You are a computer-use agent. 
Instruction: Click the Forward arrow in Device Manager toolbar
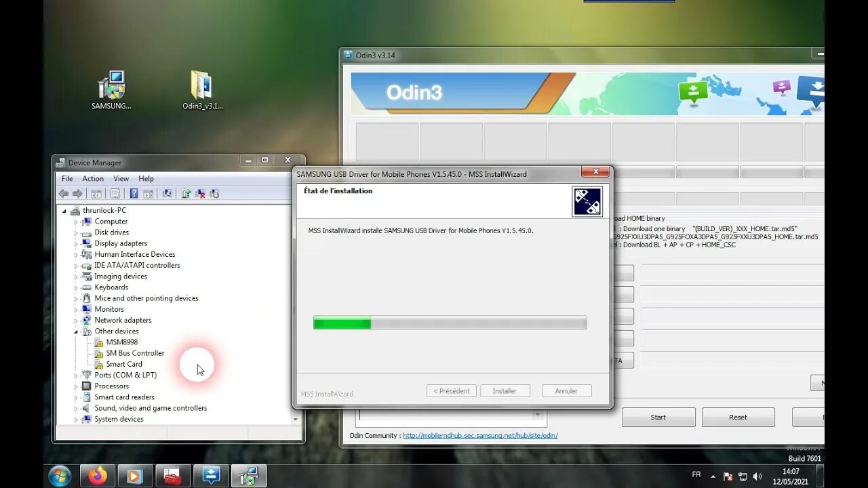[77, 194]
